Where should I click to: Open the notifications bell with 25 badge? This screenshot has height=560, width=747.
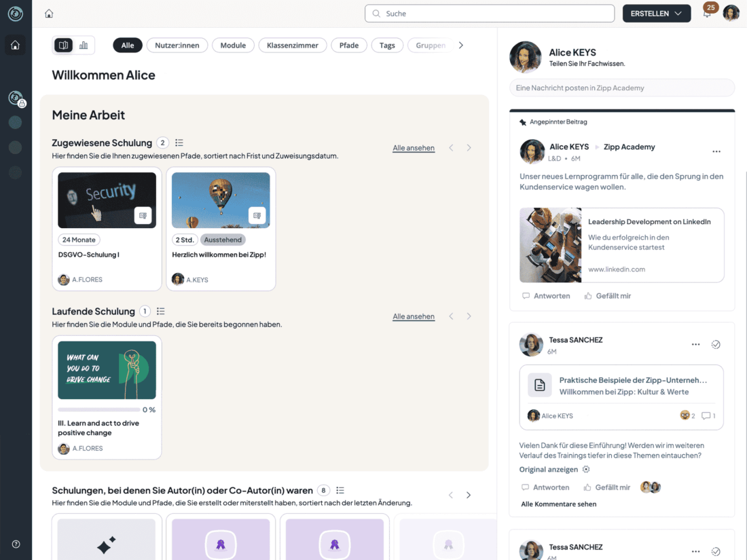pos(707,14)
